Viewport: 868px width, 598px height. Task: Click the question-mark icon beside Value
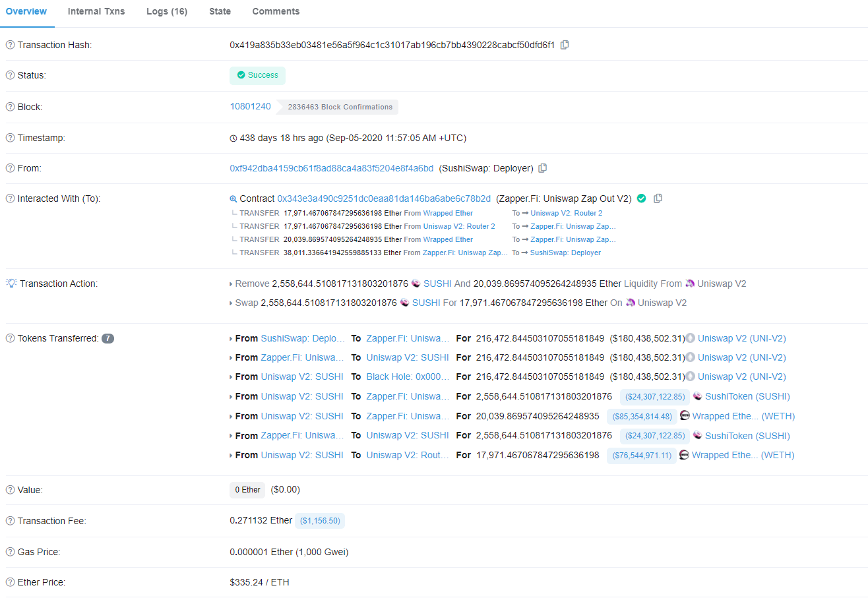10,490
